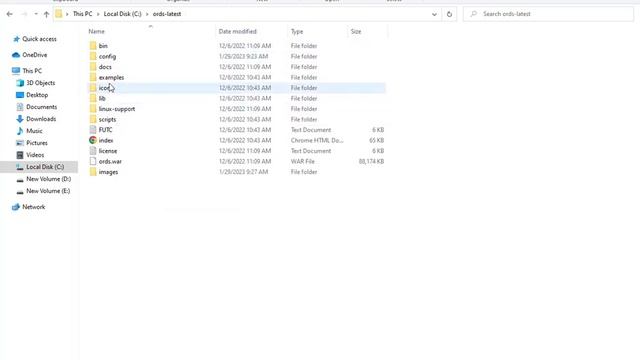This screenshot has width=640, height=360.
Task: Open Documents in navigation pane
Action: [42, 107]
